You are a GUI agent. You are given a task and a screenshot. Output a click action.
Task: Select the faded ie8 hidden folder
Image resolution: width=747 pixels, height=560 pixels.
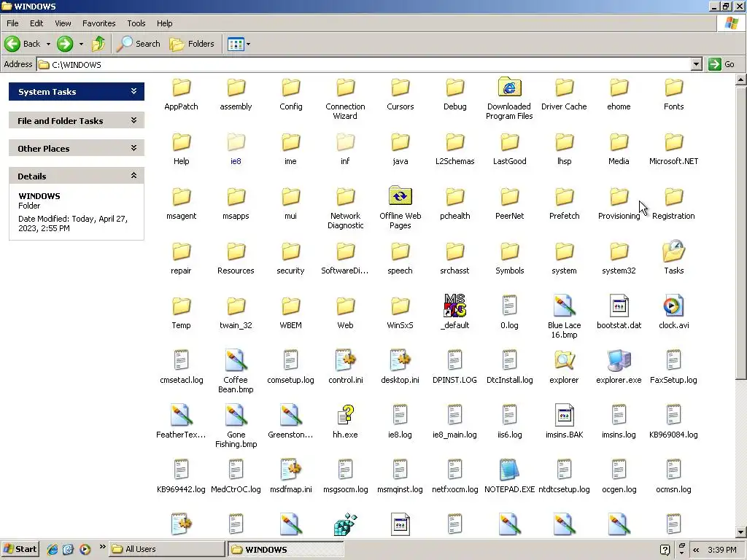pos(236,142)
